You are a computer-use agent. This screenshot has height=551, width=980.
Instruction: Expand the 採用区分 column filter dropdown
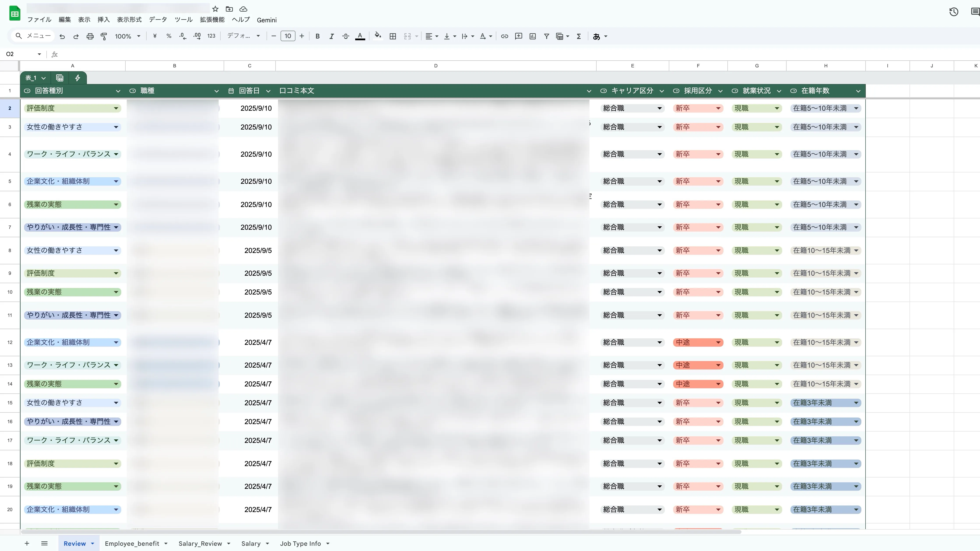click(x=720, y=91)
